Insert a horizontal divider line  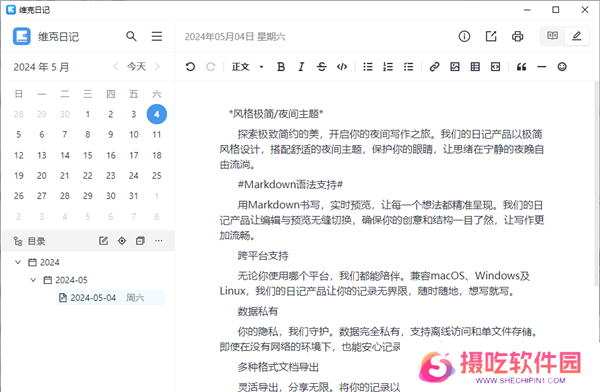541,67
